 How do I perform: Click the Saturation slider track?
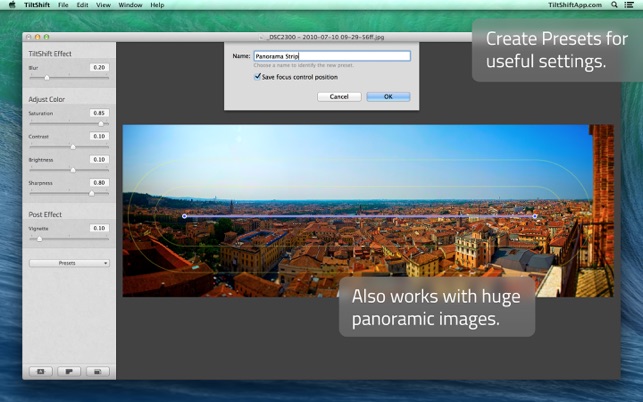pyautogui.click(x=69, y=123)
